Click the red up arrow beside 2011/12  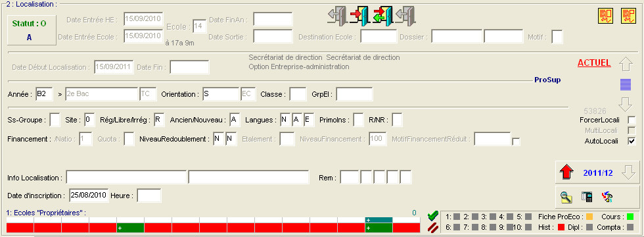tap(566, 172)
